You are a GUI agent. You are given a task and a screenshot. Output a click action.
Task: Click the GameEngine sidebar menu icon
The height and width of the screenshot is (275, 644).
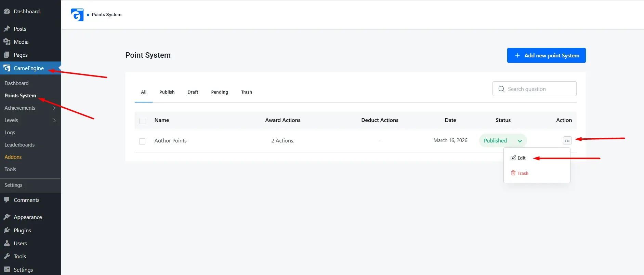coord(7,68)
